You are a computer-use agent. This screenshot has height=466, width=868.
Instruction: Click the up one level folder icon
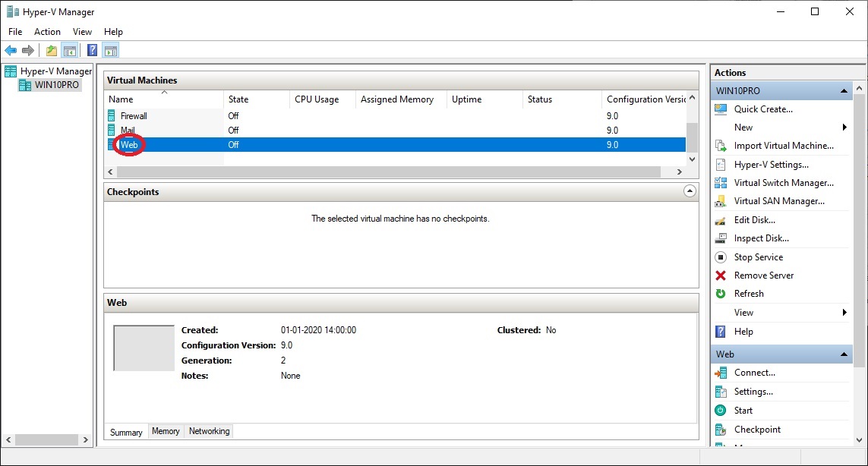click(x=52, y=51)
